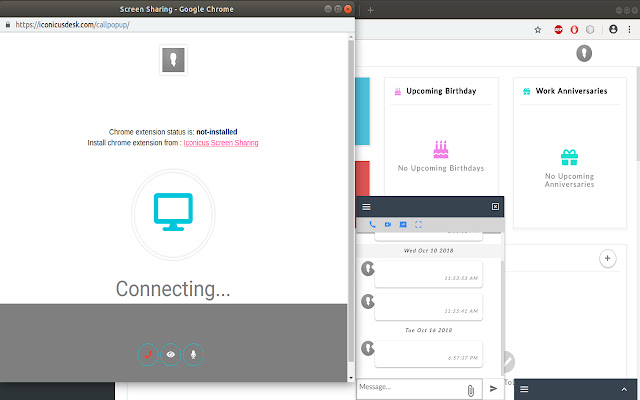Click the gray cube extension icon

590,29
